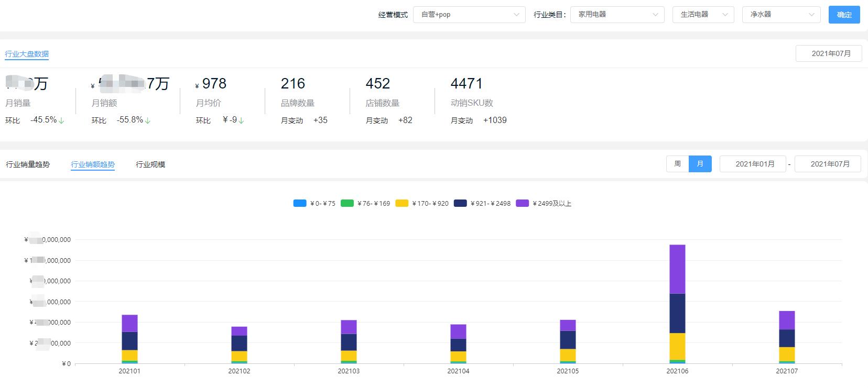Click the +35 月变动 value
The image size is (868, 388).
pyautogui.click(x=320, y=120)
